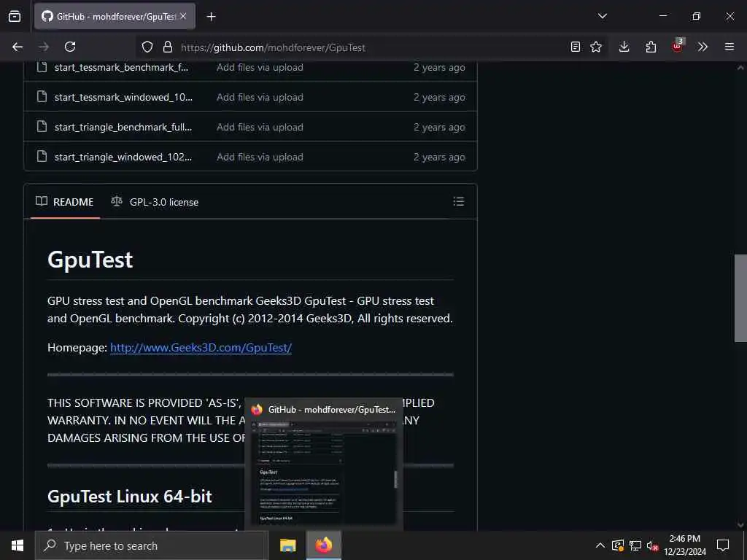Click Firefox taskbar icon
This screenshot has width=747, height=560.
323,545
